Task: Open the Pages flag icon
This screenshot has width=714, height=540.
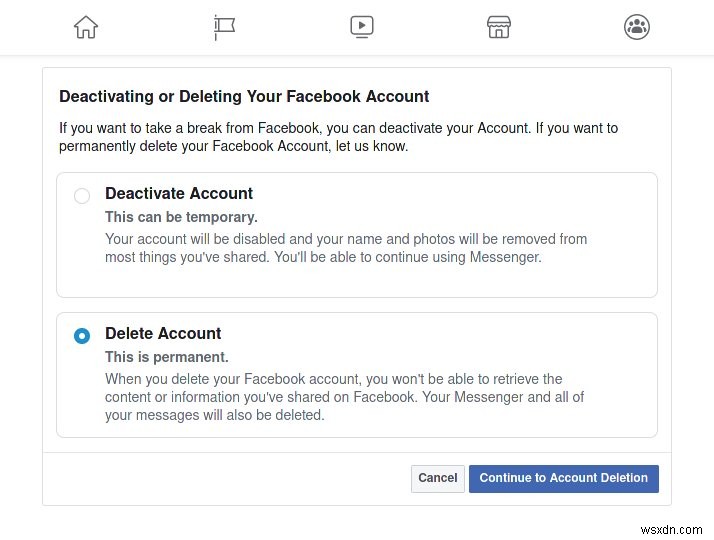Action: [224, 27]
